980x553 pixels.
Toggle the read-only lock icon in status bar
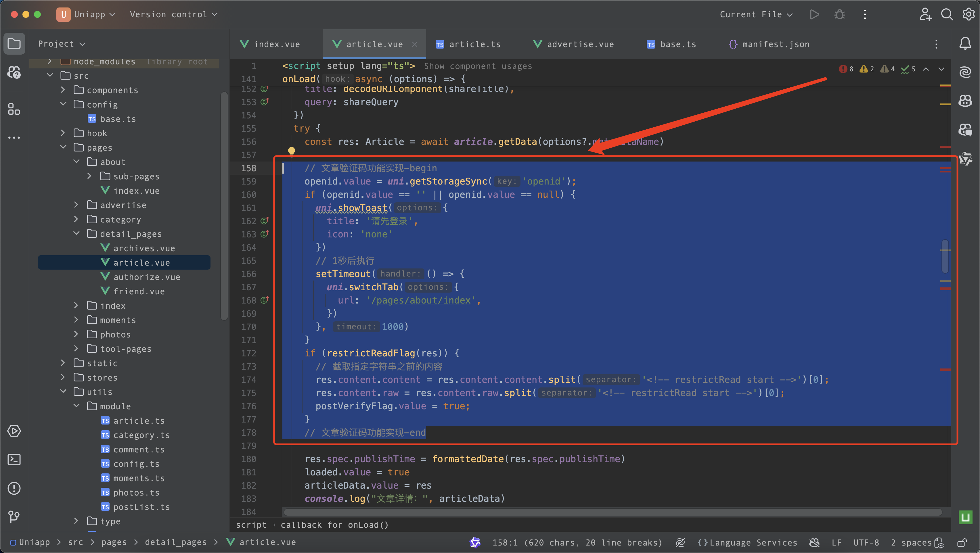tap(962, 542)
